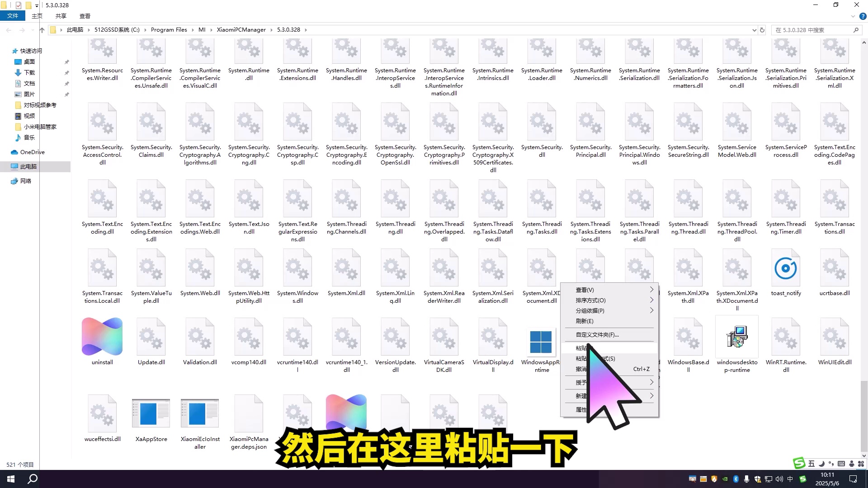Choose 刷新(E) in the context menu
868x488 pixels.
click(x=585, y=321)
